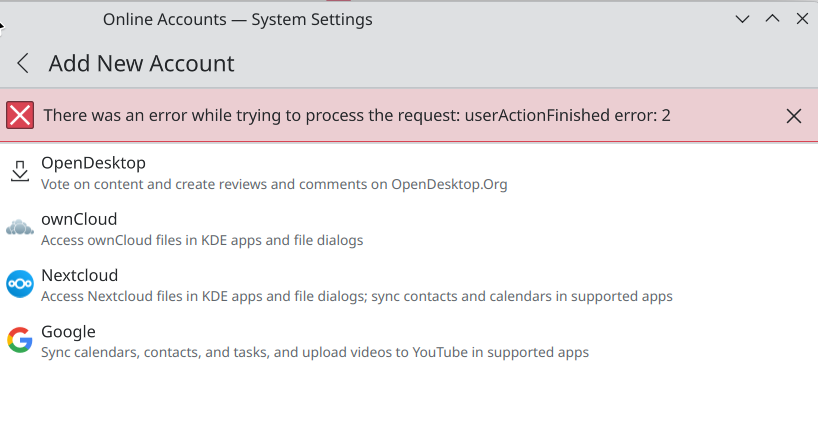Image resolution: width=818 pixels, height=442 pixels.
Task: Click the Google logo icon
Action: point(20,340)
